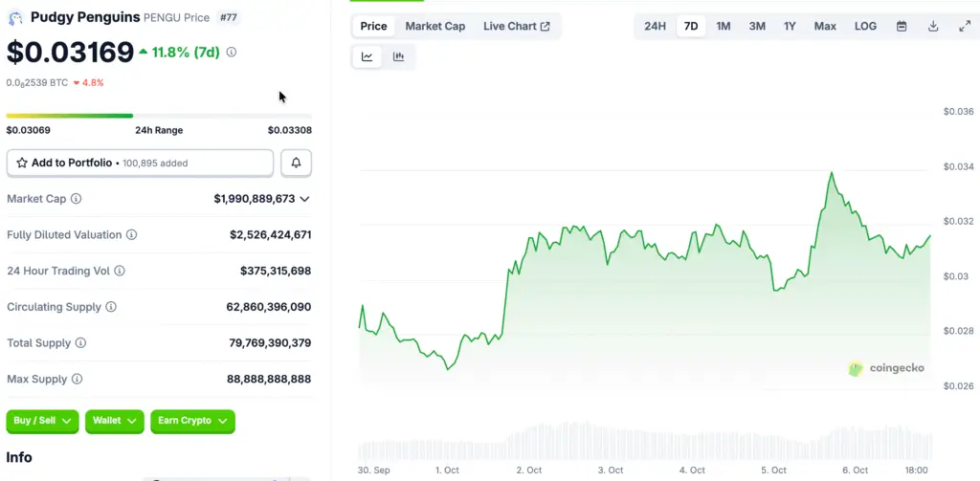Click the Circulating Supply info icon
The height and width of the screenshot is (481, 980).
[x=111, y=307]
